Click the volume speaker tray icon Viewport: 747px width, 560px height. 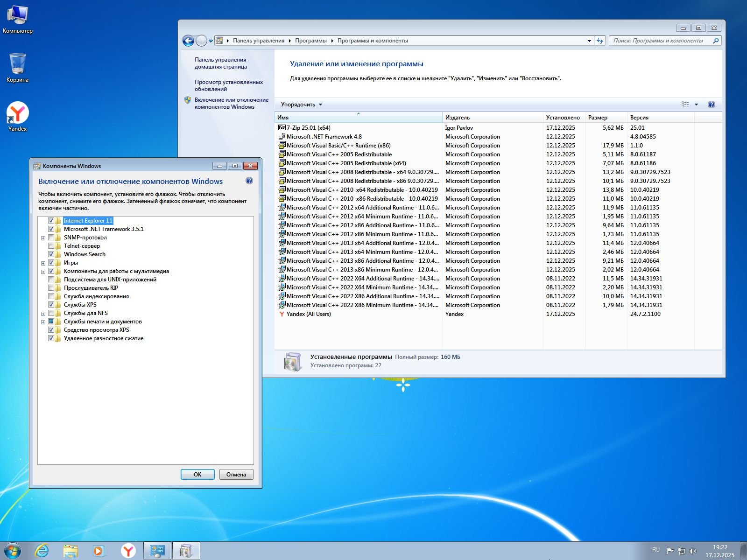pos(692,551)
